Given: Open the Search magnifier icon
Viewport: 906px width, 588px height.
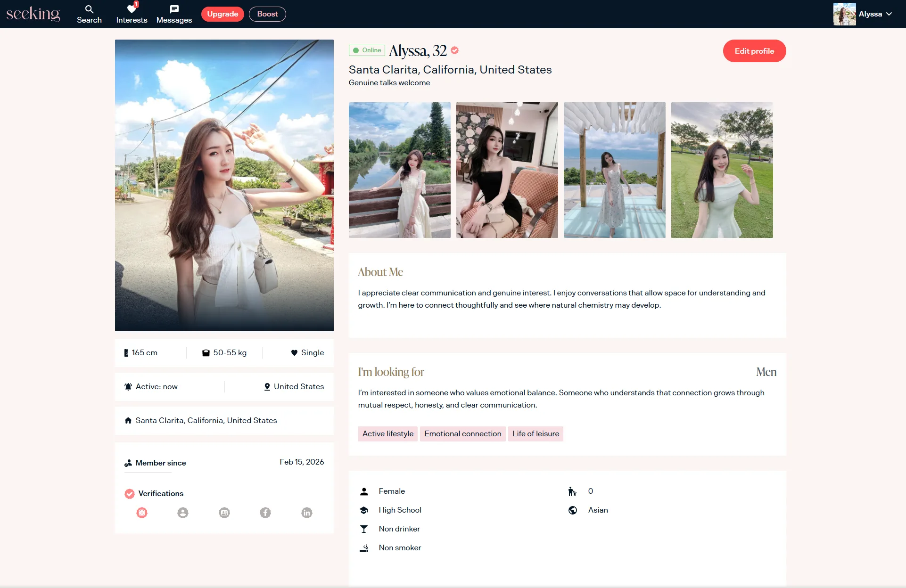Looking at the screenshot, I should 89,9.
